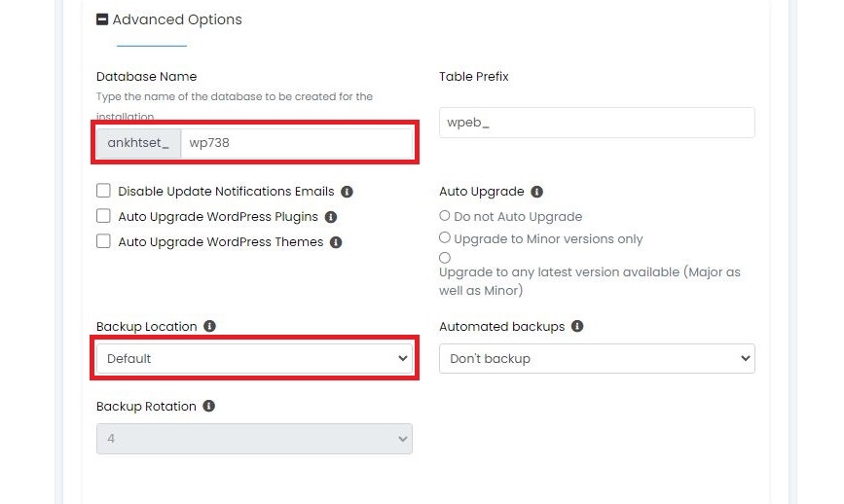Image resolution: width=844 pixels, height=504 pixels.
Task: Choose Upgrade to Minor versions only
Action: tap(445, 237)
